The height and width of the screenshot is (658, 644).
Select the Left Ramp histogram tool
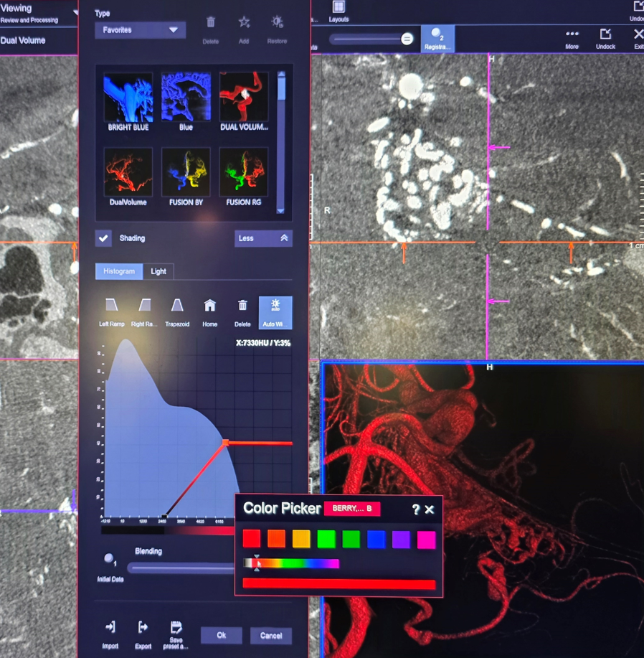(x=112, y=307)
